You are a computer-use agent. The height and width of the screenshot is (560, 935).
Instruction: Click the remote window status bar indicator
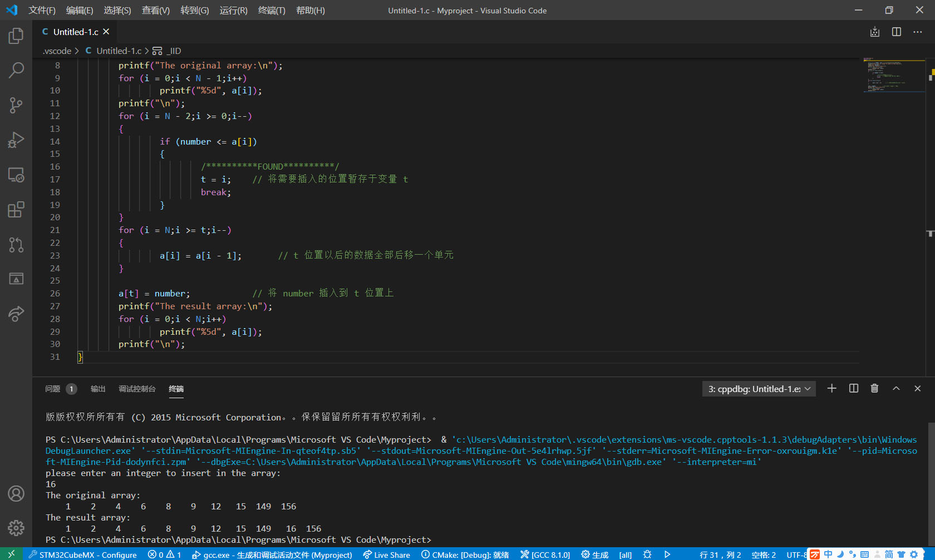11,554
